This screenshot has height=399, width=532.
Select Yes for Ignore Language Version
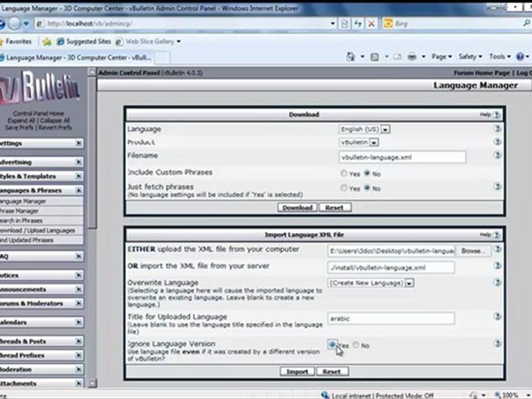(x=332, y=345)
